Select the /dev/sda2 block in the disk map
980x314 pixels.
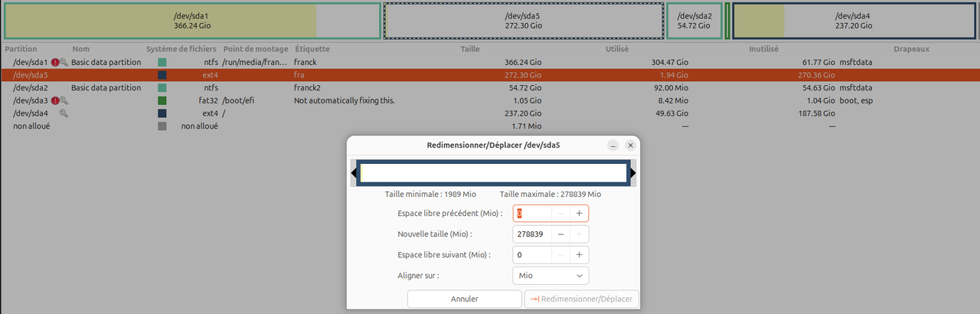tap(694, 21)
